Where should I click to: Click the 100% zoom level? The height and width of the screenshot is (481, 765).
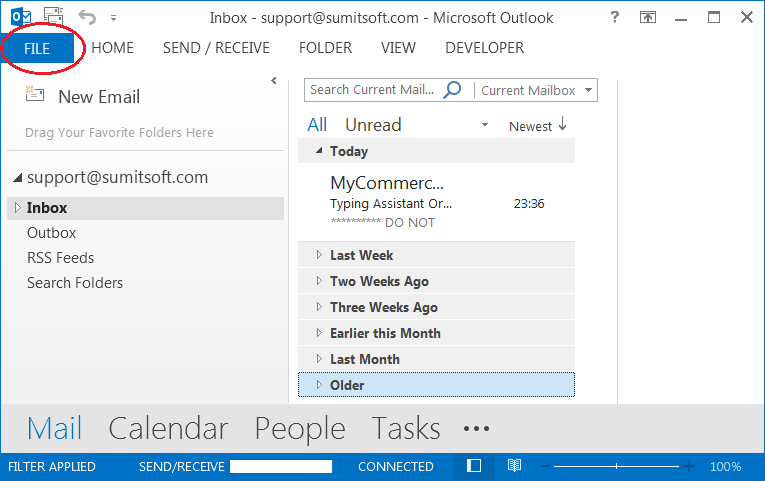tap(725, 467)
